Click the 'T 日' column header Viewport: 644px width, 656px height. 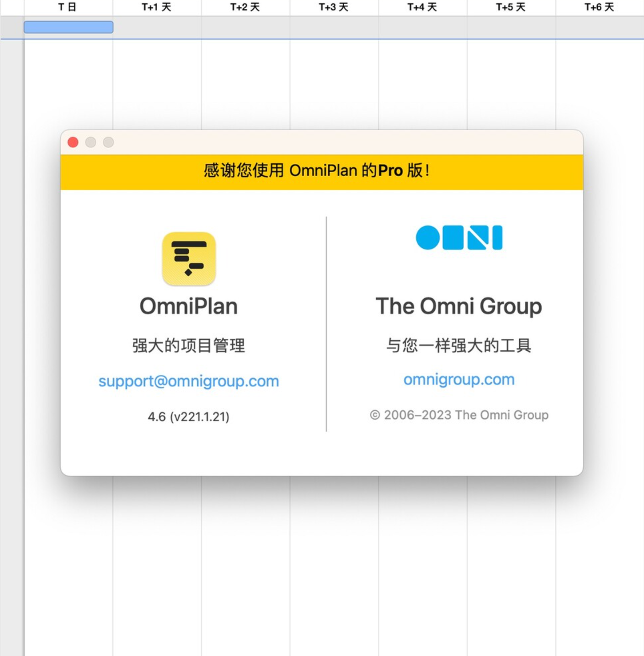[x=67, y=7]
